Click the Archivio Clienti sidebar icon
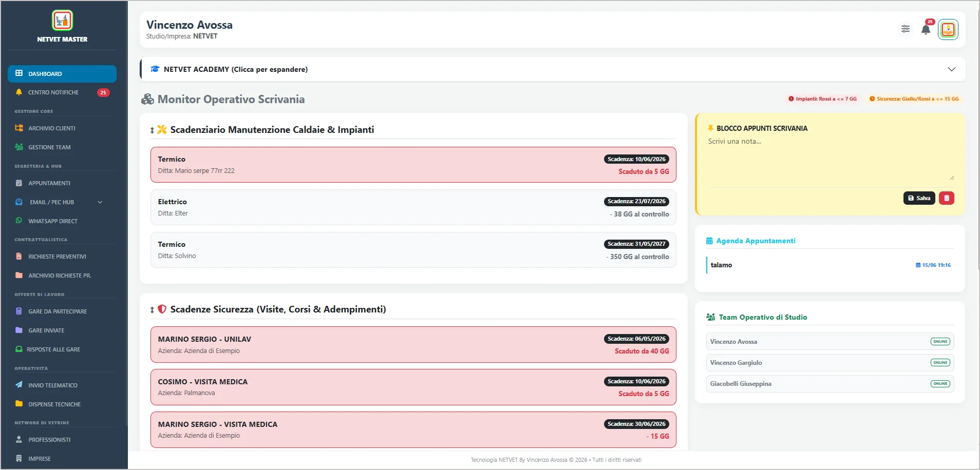Image resolution: width=980 pixels, height=470 pixels. pos(19,128)
